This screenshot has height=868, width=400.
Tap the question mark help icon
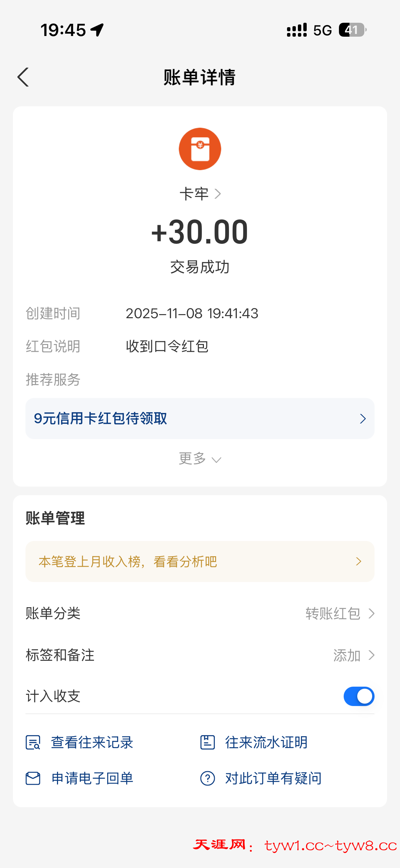pos(207,778)
